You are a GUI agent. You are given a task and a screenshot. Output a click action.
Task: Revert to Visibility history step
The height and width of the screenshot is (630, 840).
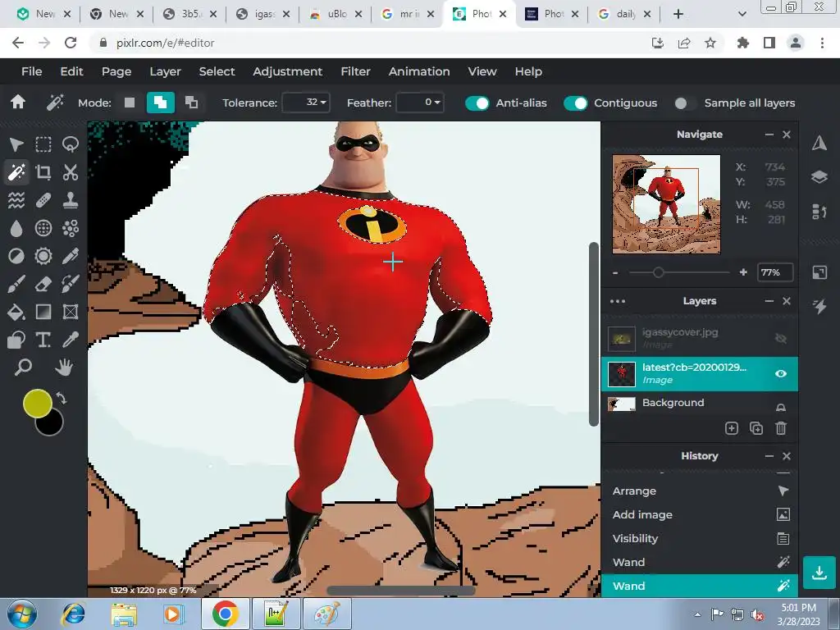click(700, 538)
